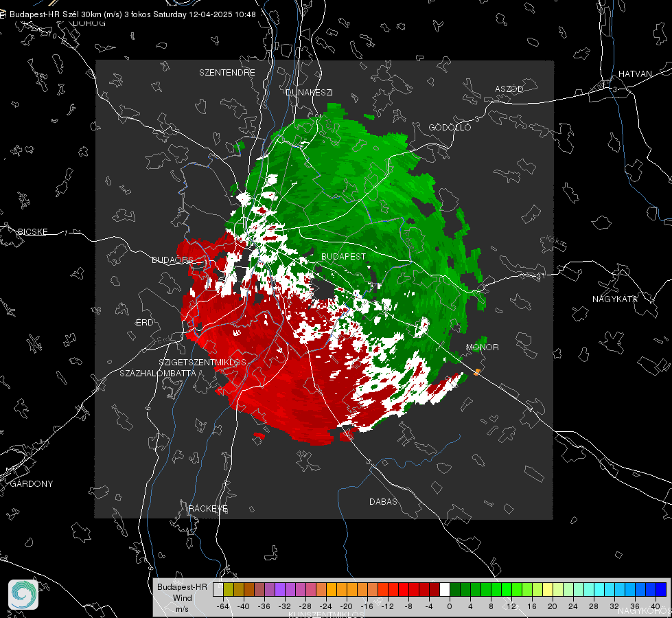Click the RÁCKEVE town label
This screenshot has height=618, width=672.
point(208,509)
